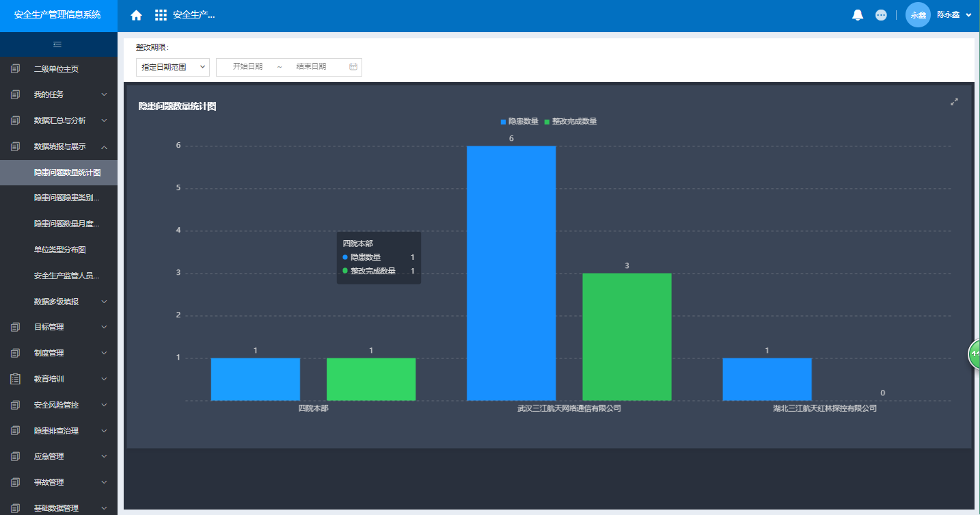Image resolution: width=980 pixels, height=515 pixels.
Task: Click the icon beside 制度管理
Action: (16, 353)
